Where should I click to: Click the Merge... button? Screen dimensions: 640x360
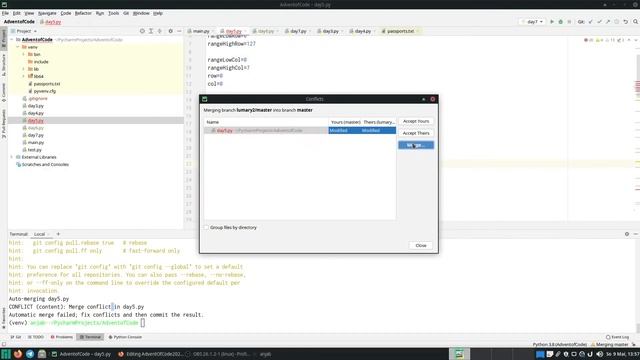[x=416, y=145]
